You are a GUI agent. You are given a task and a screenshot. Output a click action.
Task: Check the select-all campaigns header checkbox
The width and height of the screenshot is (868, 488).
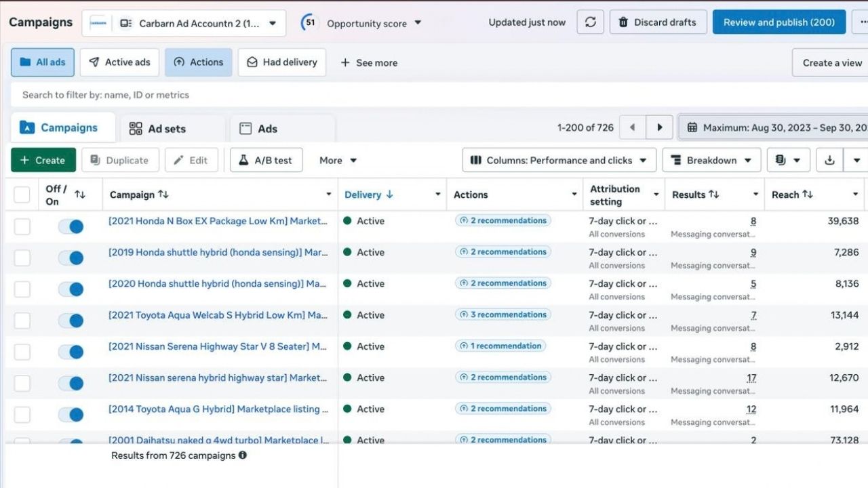(x=22, y=195)
